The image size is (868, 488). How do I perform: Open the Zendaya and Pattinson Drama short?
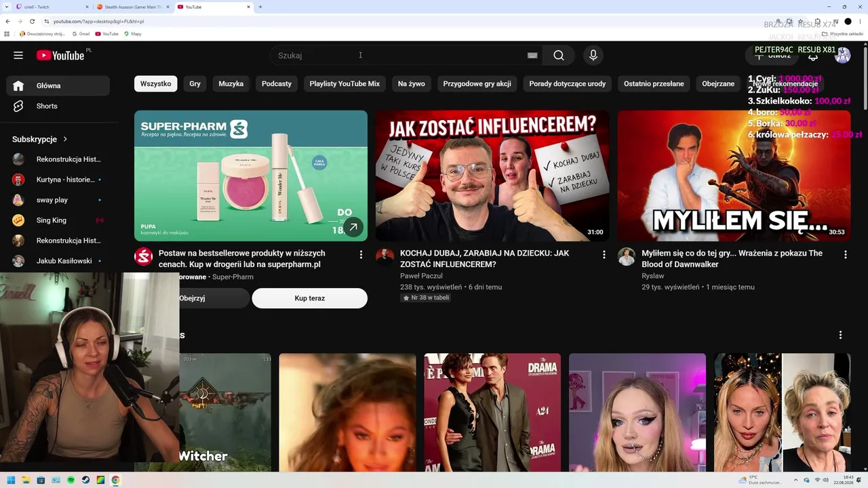pyautogui.click(x=492, y=413)
